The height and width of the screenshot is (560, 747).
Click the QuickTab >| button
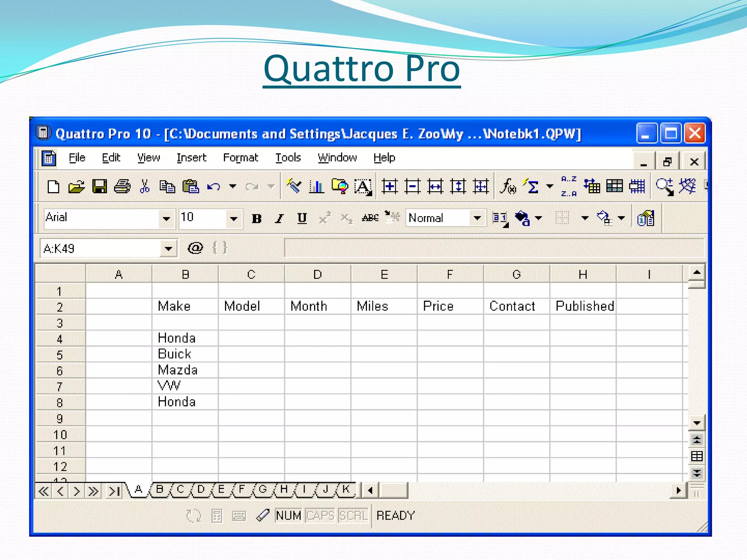[x=114, y=491]
